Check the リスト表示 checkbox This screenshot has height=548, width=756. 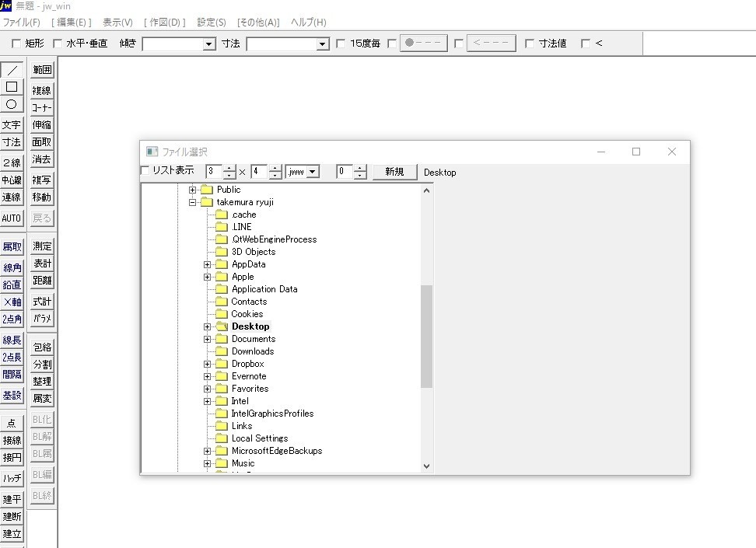(x=145, y=171)
